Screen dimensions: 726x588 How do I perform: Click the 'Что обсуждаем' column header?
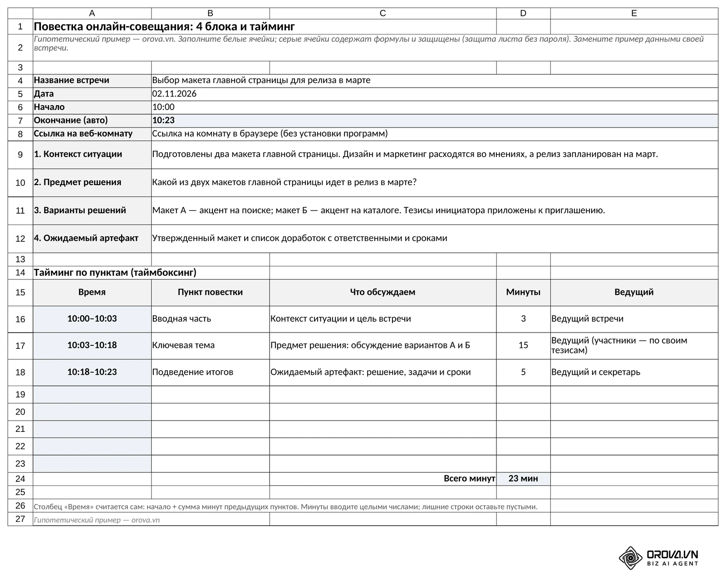pyautogui.click(x=383, y=293)
